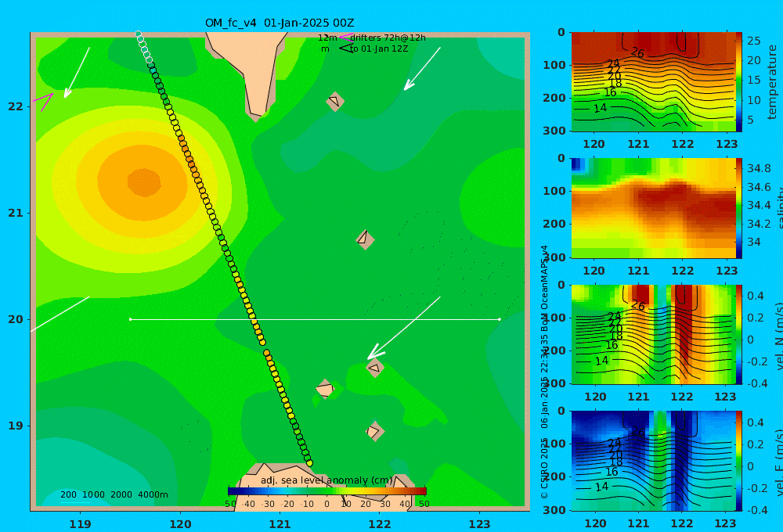
Task: Click the sea level anomaly colorbar
Action: [327, 491]
